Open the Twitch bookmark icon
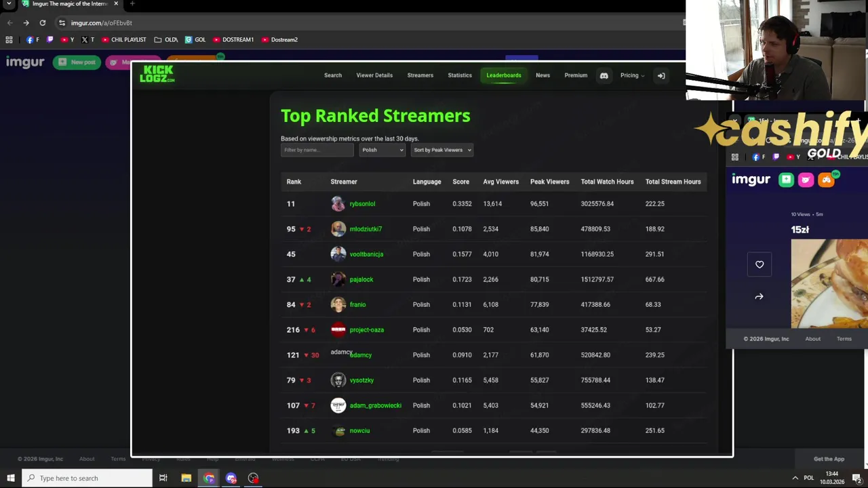This screenshot has height=488, width=868. click(50, 39)
